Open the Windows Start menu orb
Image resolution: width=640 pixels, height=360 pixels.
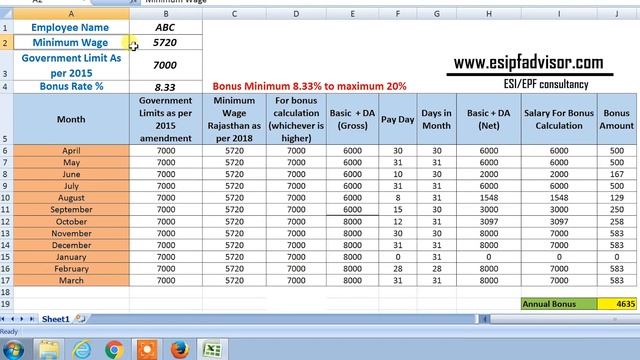point(14,350)
